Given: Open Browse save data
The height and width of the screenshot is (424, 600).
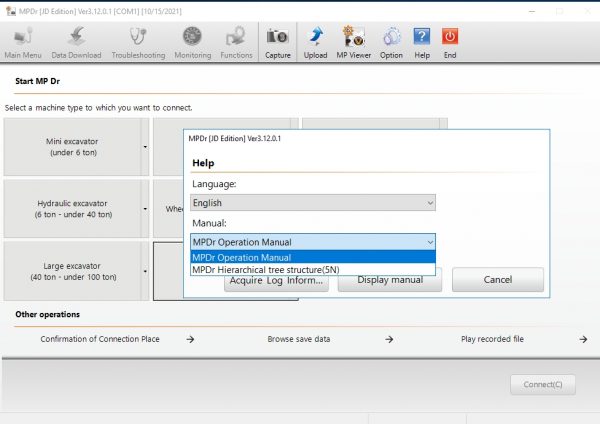Looking at the screenshot, I should pyautogui.click(x=298, y=339).
